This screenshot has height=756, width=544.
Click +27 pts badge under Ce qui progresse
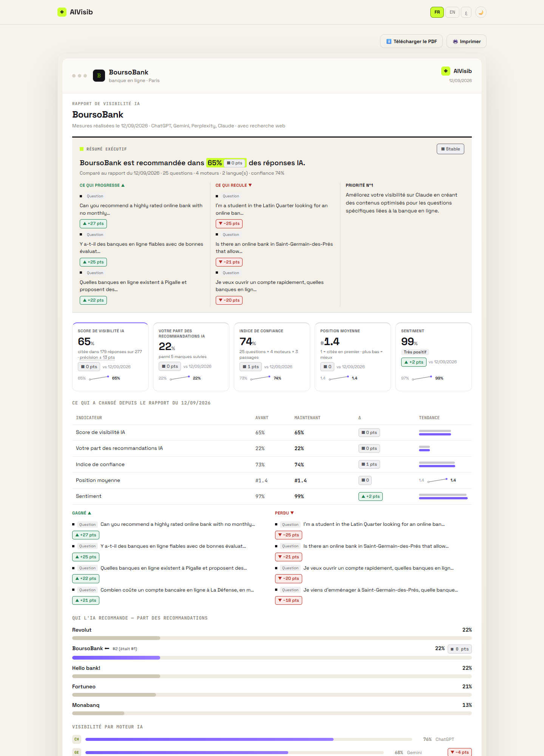pos(93,224)
